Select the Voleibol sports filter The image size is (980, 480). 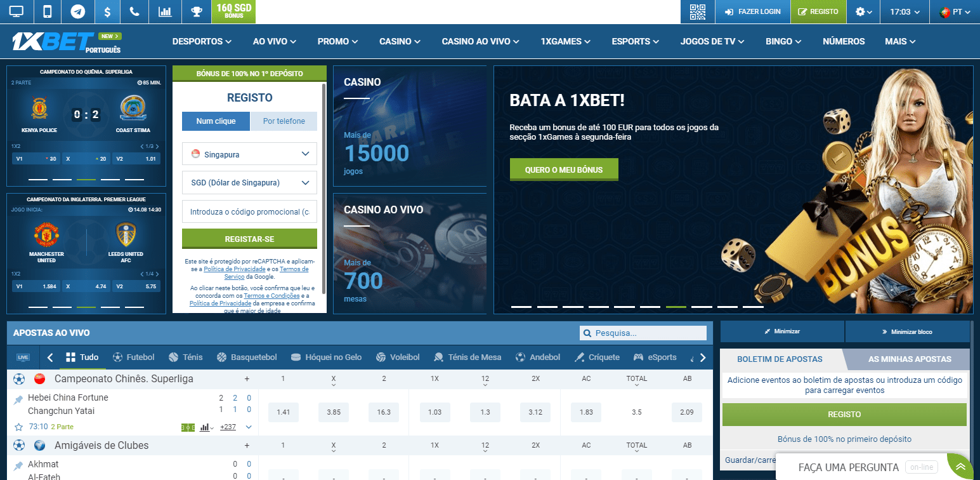398,357
